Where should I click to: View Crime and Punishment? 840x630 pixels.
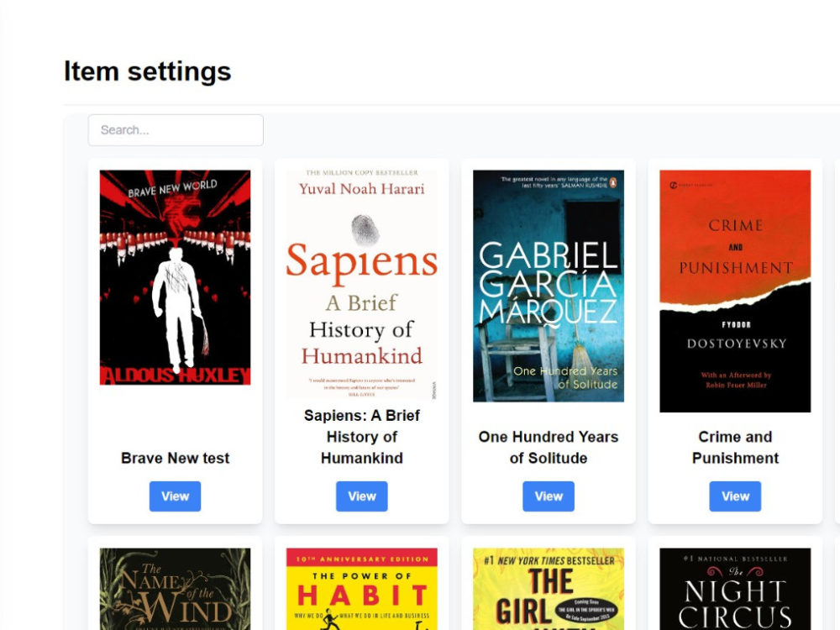[x=735, y=496]
